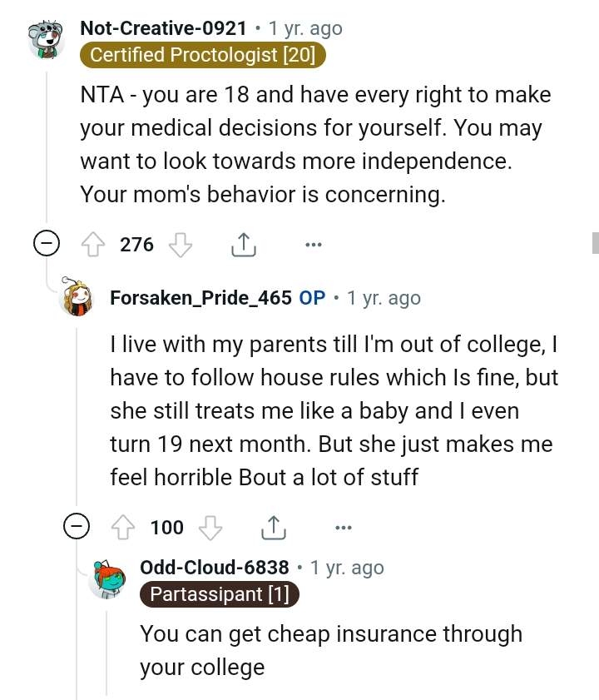The width and height of the screenshot is (599, 700).
Task: Upvote Not-Creative-0921's NTA comment
Action: tap(94, 244)
